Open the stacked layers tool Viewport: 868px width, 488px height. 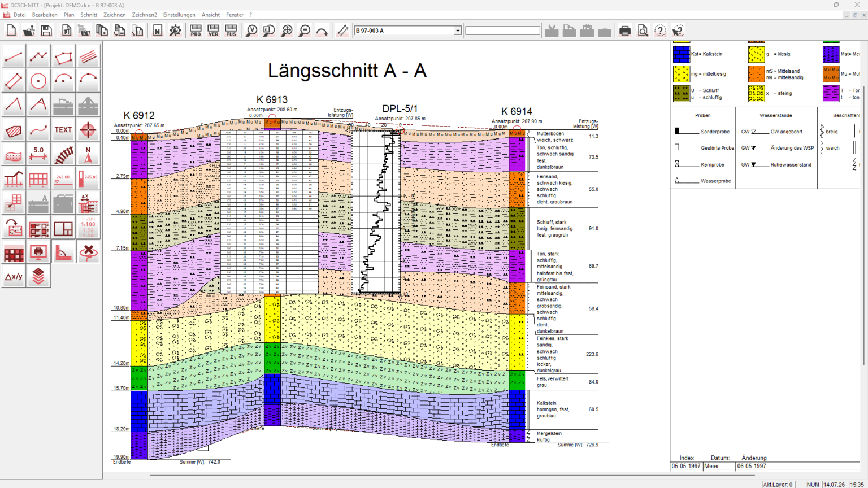tap(38, 277)
